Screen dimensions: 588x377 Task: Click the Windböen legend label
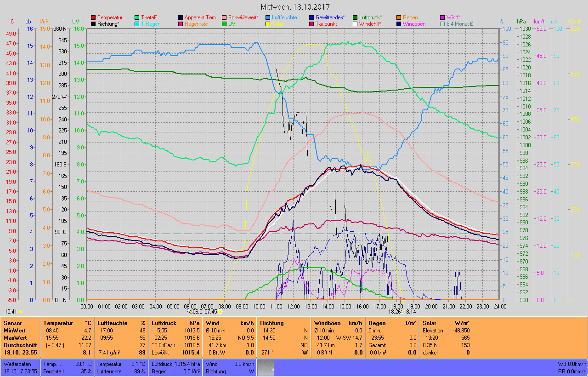pyautogui.click(x=414, y=24)
